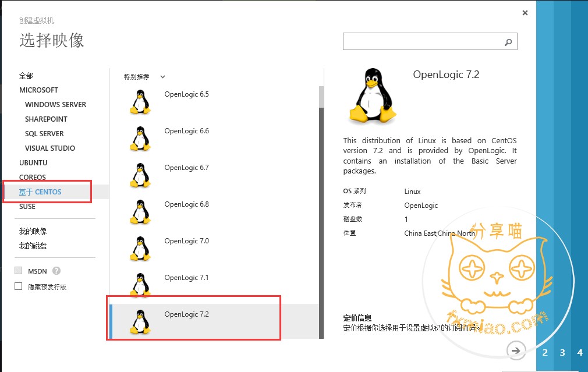Select SUSE category
The height and width of the screenshot is (372, 588).
[27, 207]
